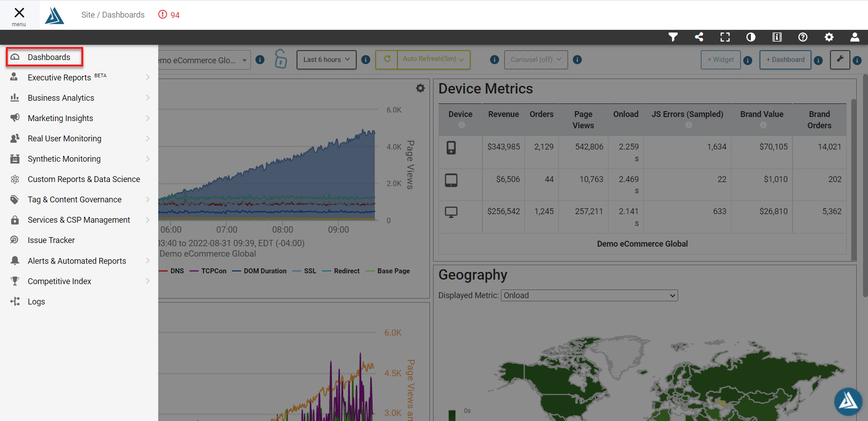868x421 pixels.
Task: Toggle the contrast theme icon
Action: pos(751,37)
